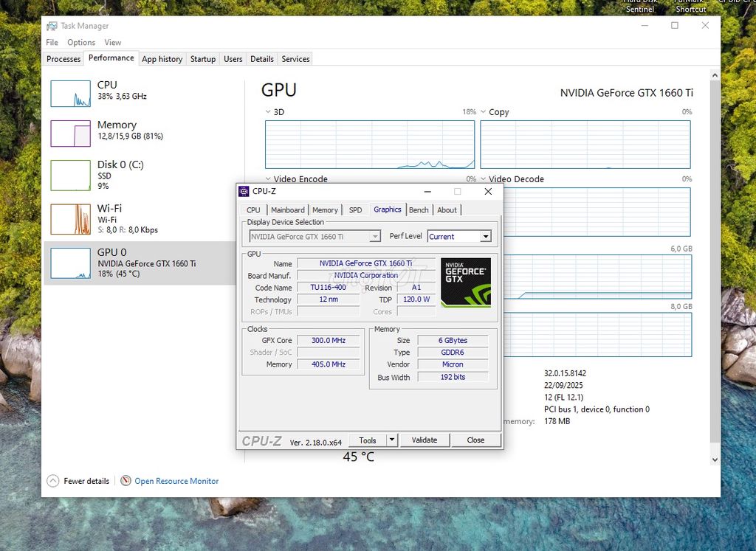Click the GPU Name field in CPU-Z

(x=366, y=263)
